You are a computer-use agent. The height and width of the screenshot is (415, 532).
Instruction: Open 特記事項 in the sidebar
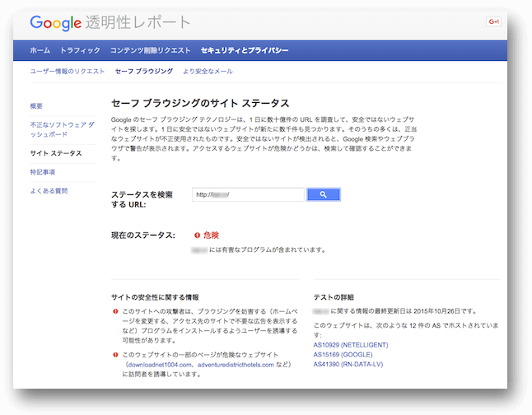pos(42,172)
